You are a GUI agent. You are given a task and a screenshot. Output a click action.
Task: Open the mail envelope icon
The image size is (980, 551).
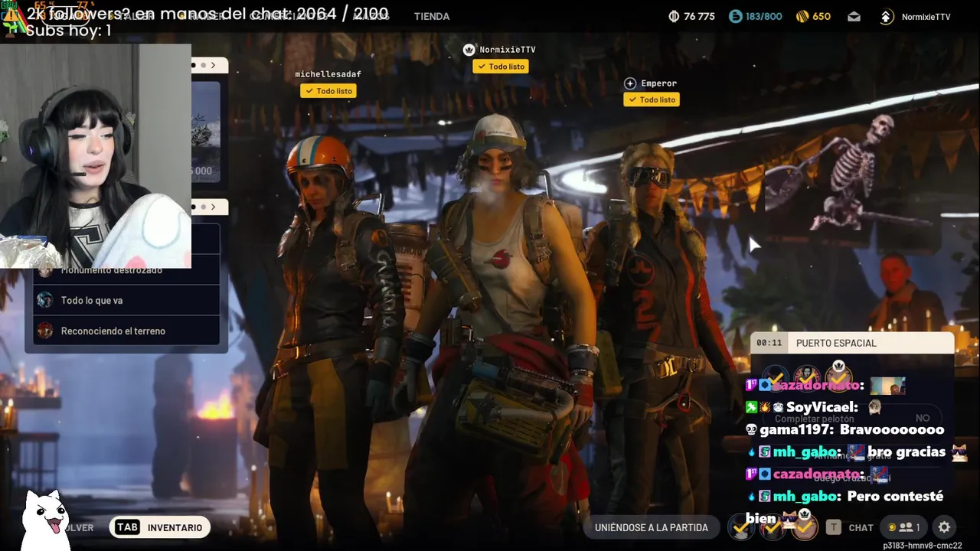(x=854, y=16)
